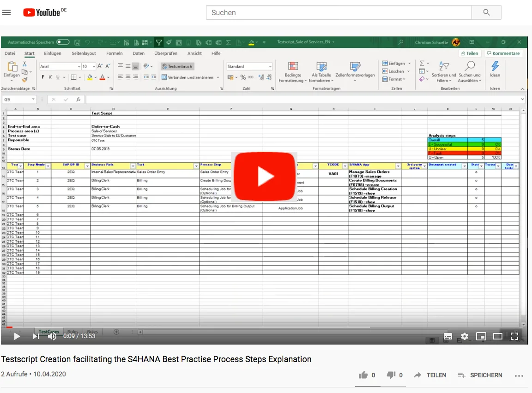Click the format painter brush icon
Screen dimensions: 532x393
pyautogui.click(x=24, y=80)
